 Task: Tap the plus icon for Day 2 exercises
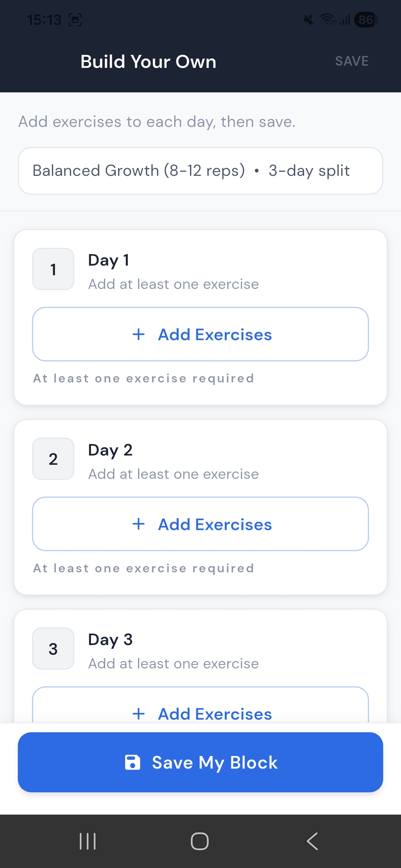point(138,524)
